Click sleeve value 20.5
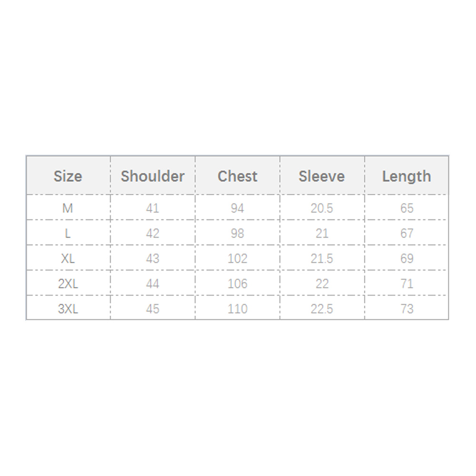The image size is (476, 476). tap(322, 208)
